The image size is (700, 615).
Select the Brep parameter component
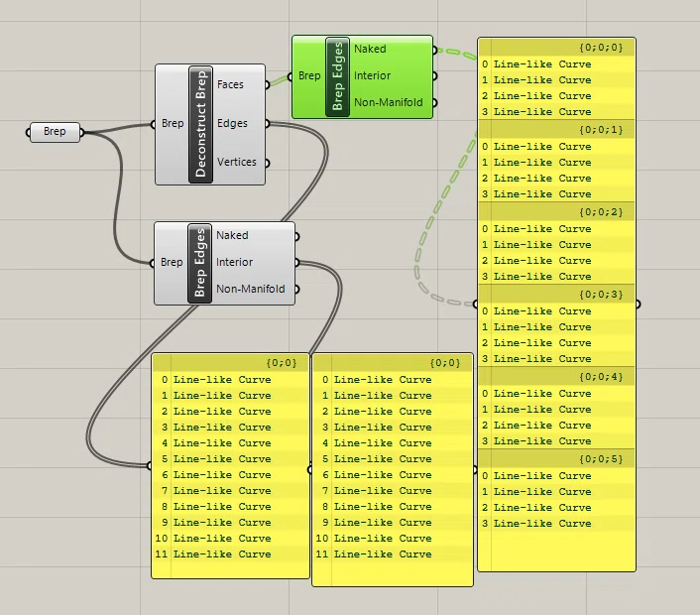[x=55, y=132]
